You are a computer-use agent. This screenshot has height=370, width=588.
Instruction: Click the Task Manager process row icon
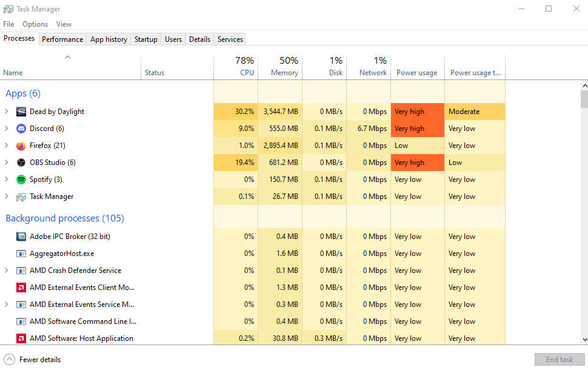[21, 197]
